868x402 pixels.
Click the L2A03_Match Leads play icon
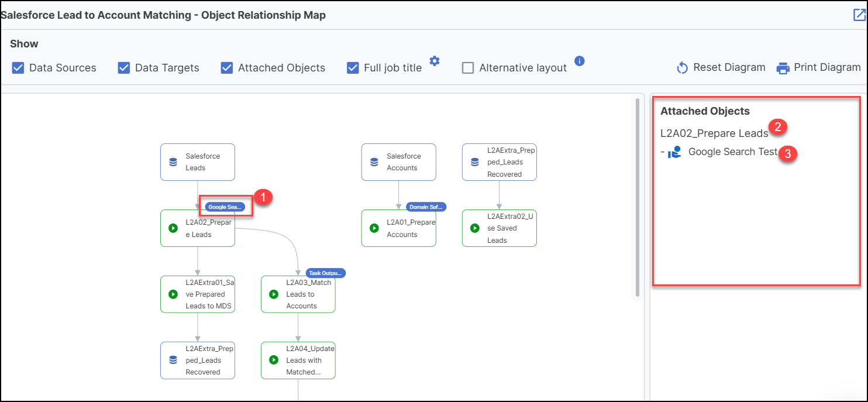coord(274,294)
